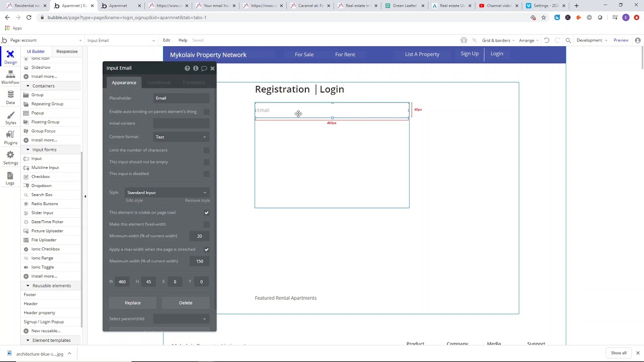The height and width of the screenshot is (362, 644).
Task: Open the Development version dropdown
Action: click(592, 40)
